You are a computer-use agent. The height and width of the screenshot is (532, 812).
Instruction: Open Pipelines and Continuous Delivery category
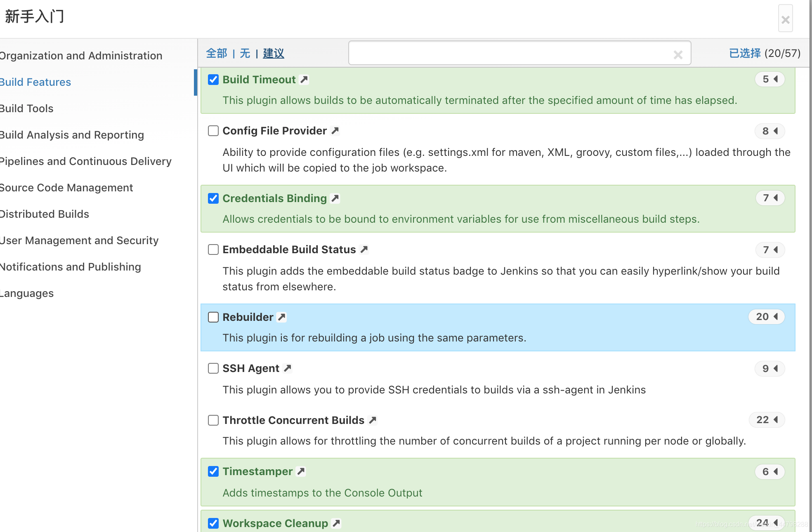pos(86,161)
